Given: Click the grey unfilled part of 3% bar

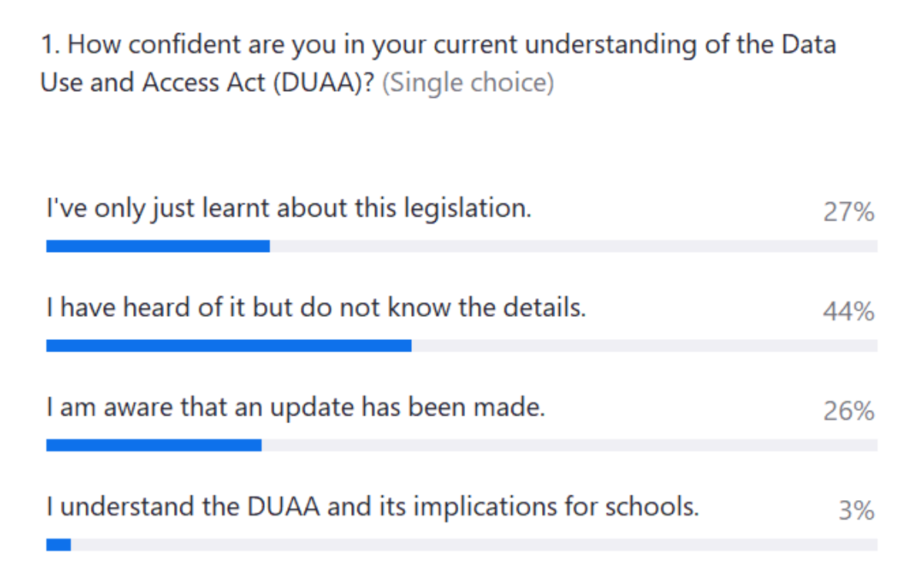Looking at the screenshot, I should 474,545.
